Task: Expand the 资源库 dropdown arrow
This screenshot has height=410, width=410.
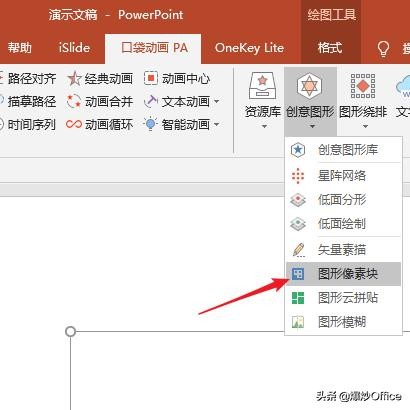Action: (264, 126)
